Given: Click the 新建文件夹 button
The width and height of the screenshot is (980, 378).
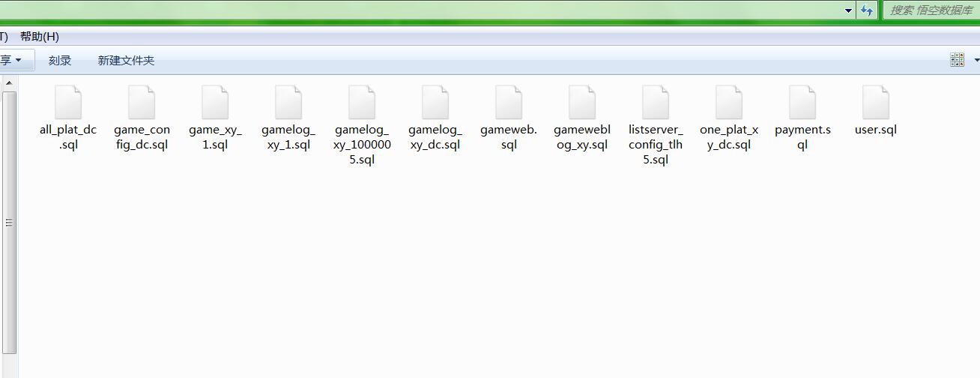Looking at the screenshot, I should (126, 61).
